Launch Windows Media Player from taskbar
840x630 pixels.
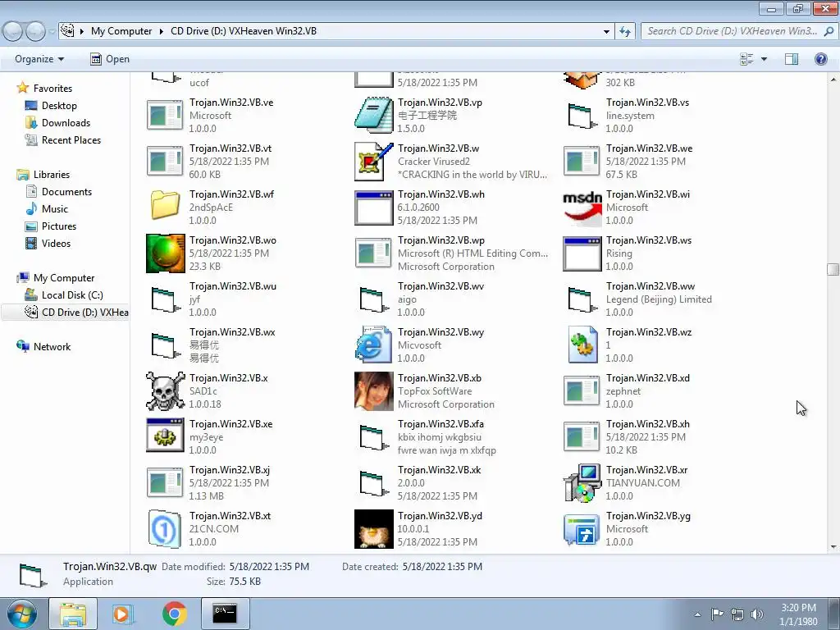pos(122,614)
